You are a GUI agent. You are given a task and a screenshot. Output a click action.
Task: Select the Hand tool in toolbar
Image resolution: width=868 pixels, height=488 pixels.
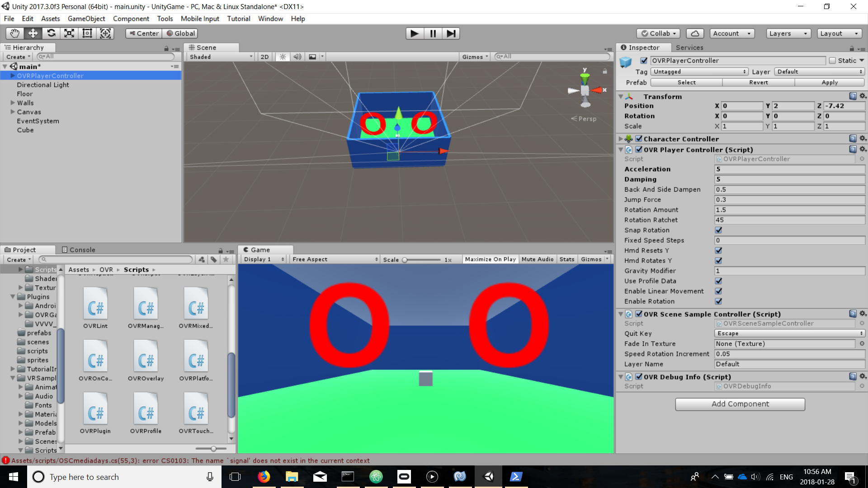[14, 33]
